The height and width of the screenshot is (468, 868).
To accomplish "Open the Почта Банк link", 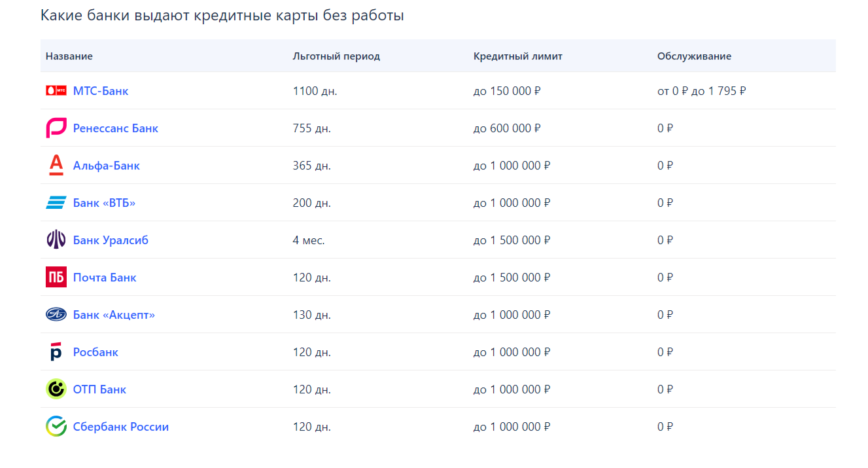I will 105,278.
